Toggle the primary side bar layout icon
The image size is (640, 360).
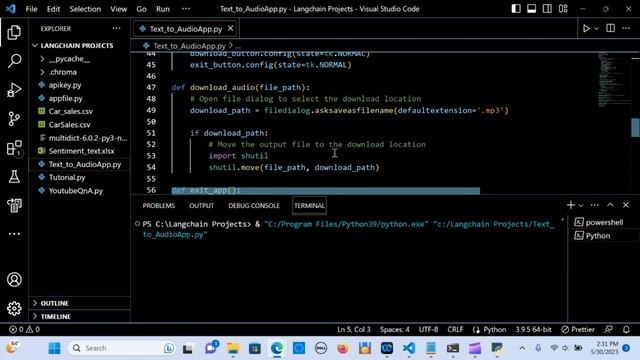click(516, 9)
